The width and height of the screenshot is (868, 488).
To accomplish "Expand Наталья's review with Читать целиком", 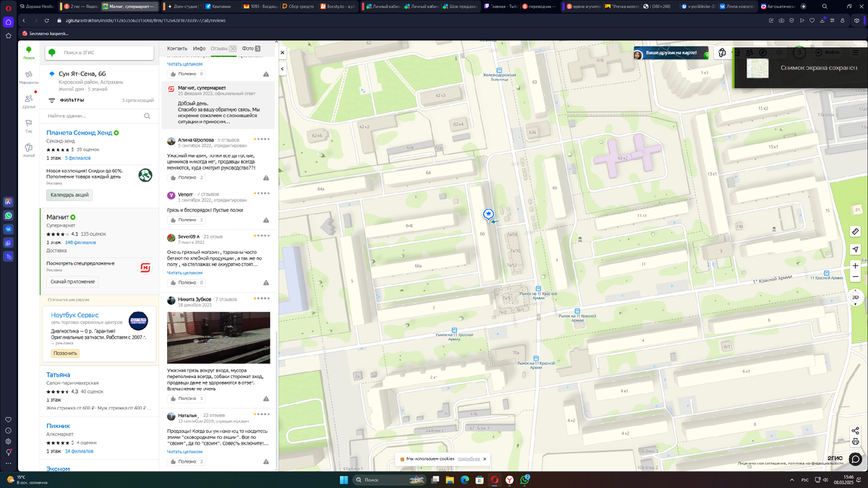I will coord(184,451).
